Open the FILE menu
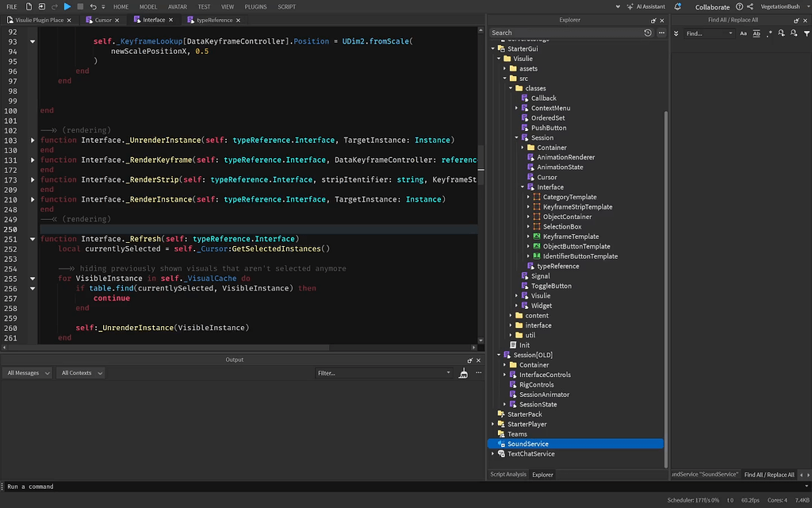Image resolution: width=812 pixels, height=508 pixels. 11,6
